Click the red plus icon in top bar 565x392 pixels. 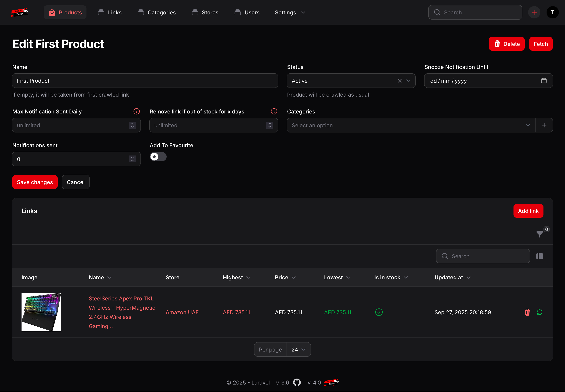tap(534, 12)
